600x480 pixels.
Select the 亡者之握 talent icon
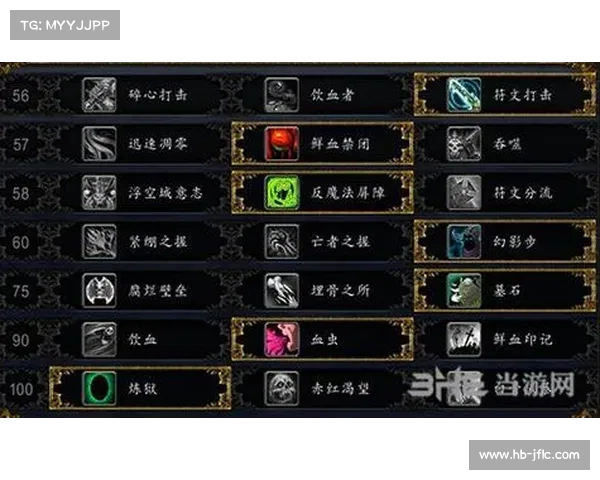(x=282, y=242)
